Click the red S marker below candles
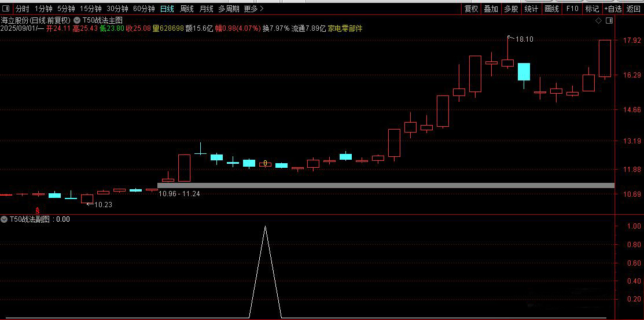 [x=37, y=210]
